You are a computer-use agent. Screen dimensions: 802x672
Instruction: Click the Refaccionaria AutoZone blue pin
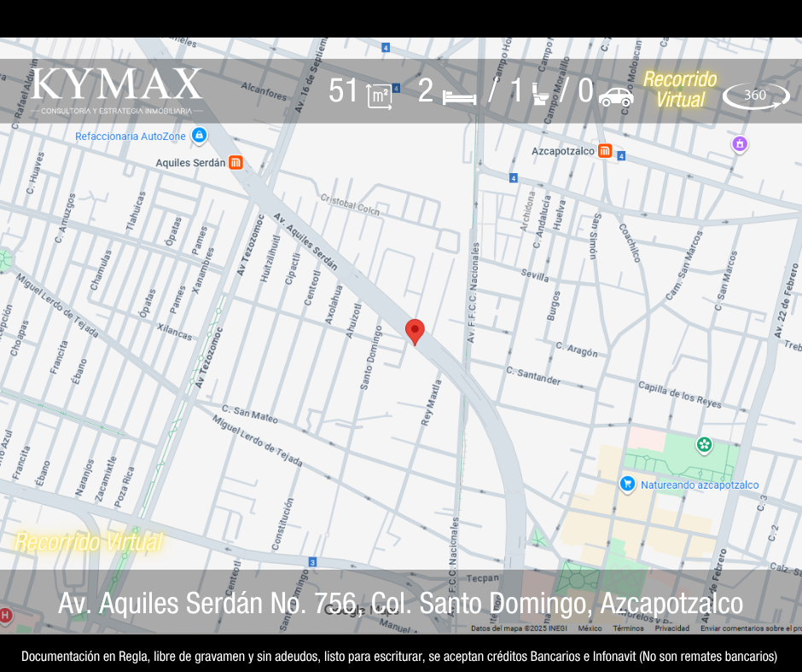click(199, 136)
